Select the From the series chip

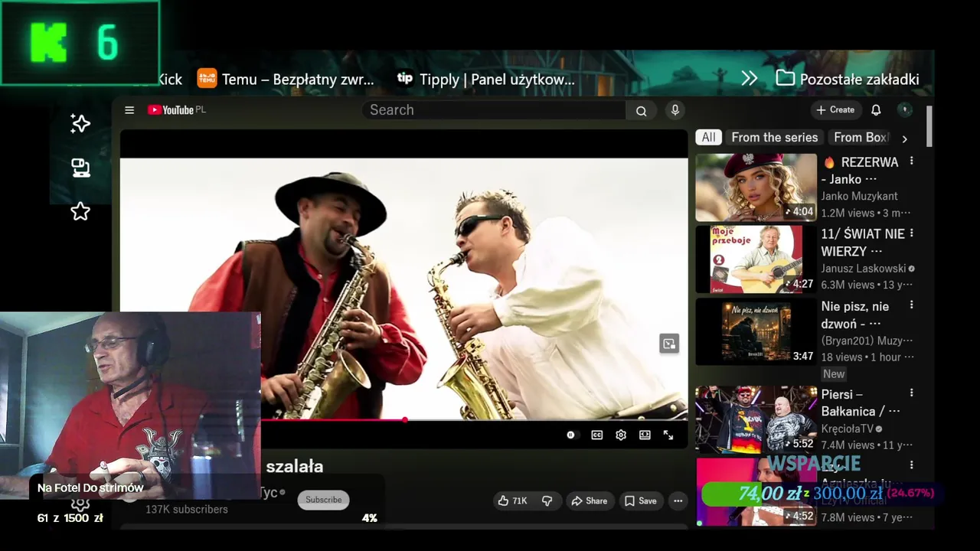pos(775,138)
